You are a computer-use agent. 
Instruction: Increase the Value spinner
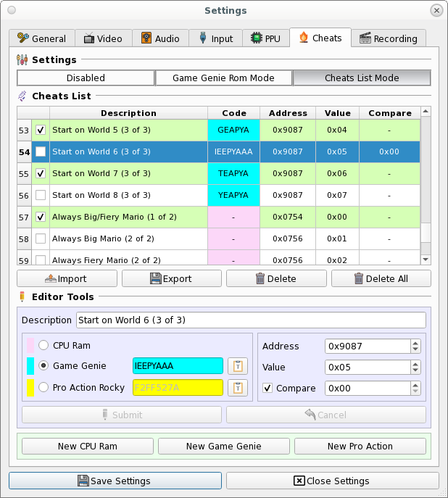click(415, 364)
